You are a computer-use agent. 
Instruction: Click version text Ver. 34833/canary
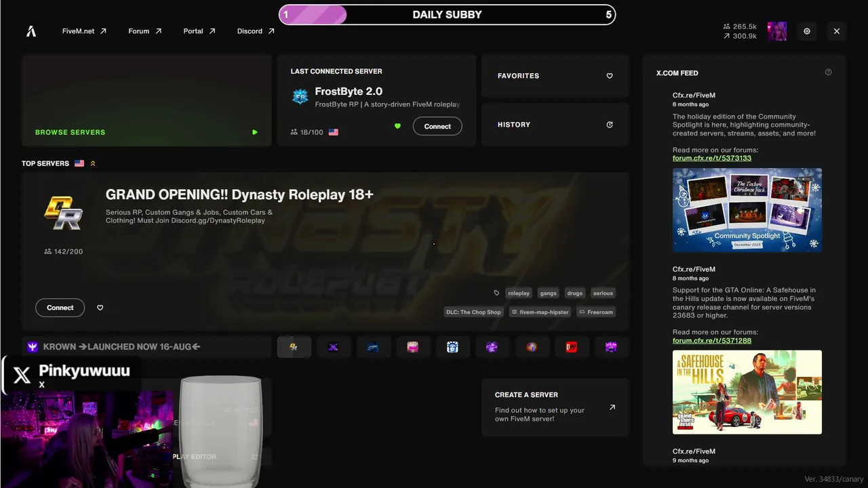coord(834,479)
